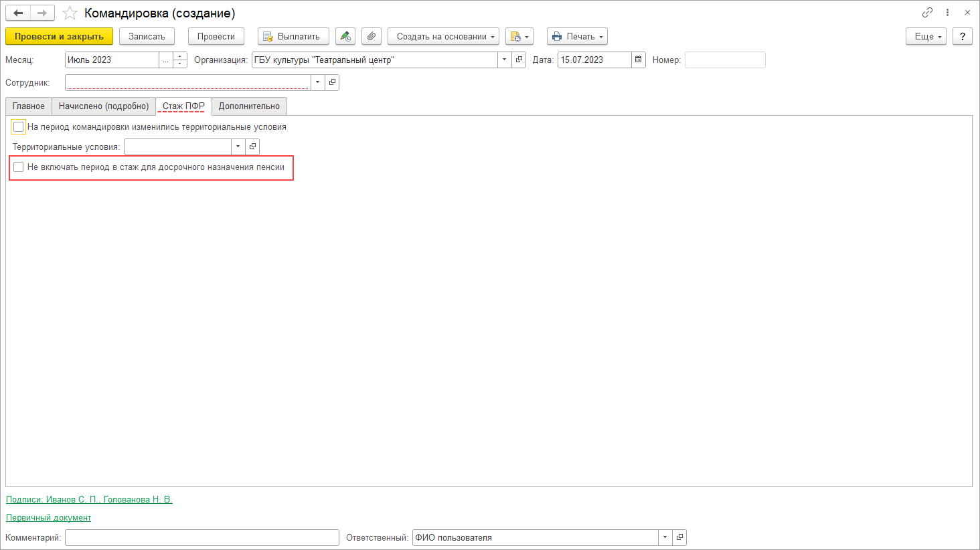
Task: Open the Печать dropdown menu
Action: [577, 36]
